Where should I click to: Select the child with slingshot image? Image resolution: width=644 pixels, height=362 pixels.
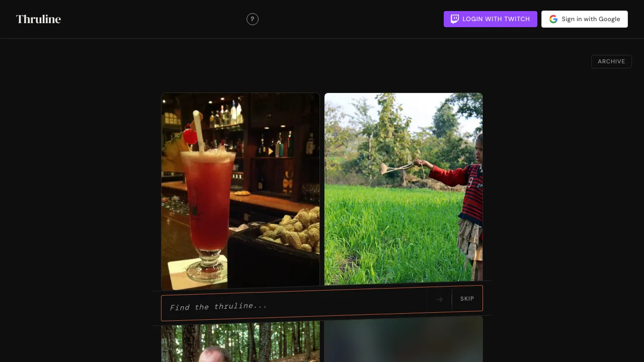click(404, 189)
